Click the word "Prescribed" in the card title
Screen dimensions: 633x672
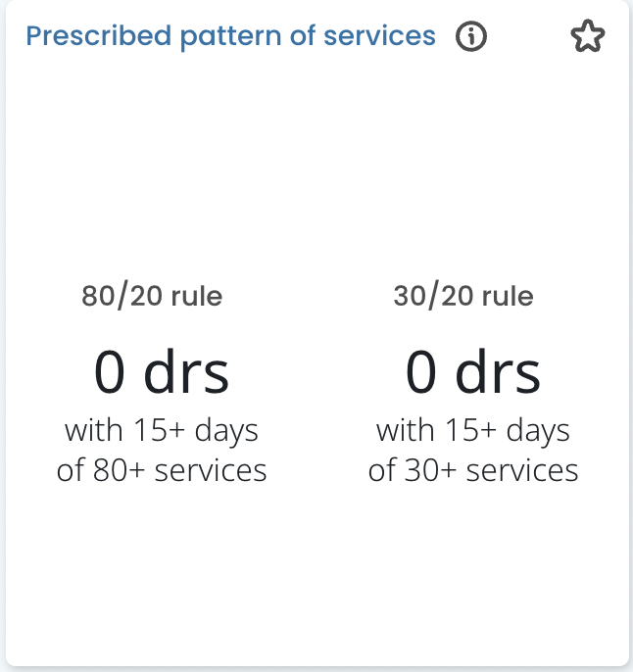pyautogui.click(x=86, y=36)
